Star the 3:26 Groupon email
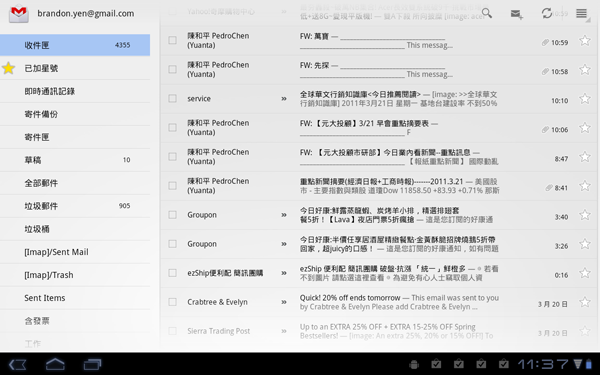The width and height of the screenshot is (600, 375). pyautogui.click(x=585, y=244)
